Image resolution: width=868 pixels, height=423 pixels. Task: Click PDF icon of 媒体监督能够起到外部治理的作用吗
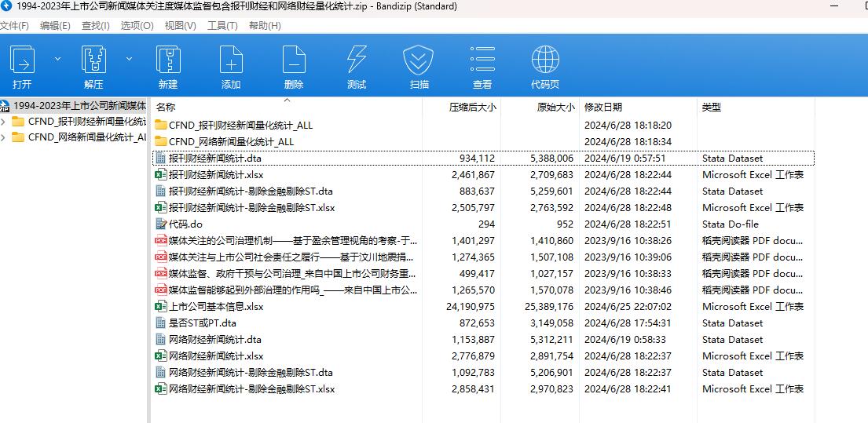click(160, 290)
